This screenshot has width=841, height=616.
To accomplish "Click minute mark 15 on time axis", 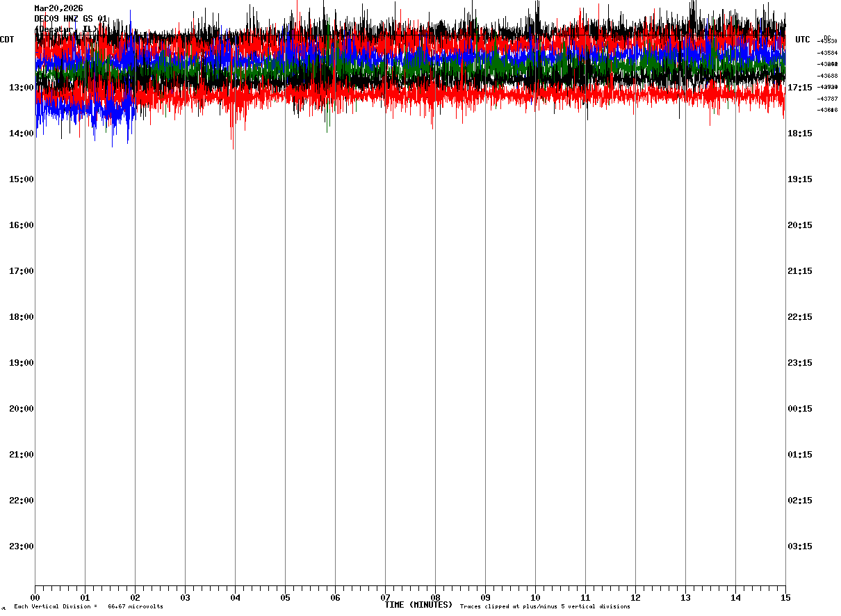I will [x=785, y=598].
